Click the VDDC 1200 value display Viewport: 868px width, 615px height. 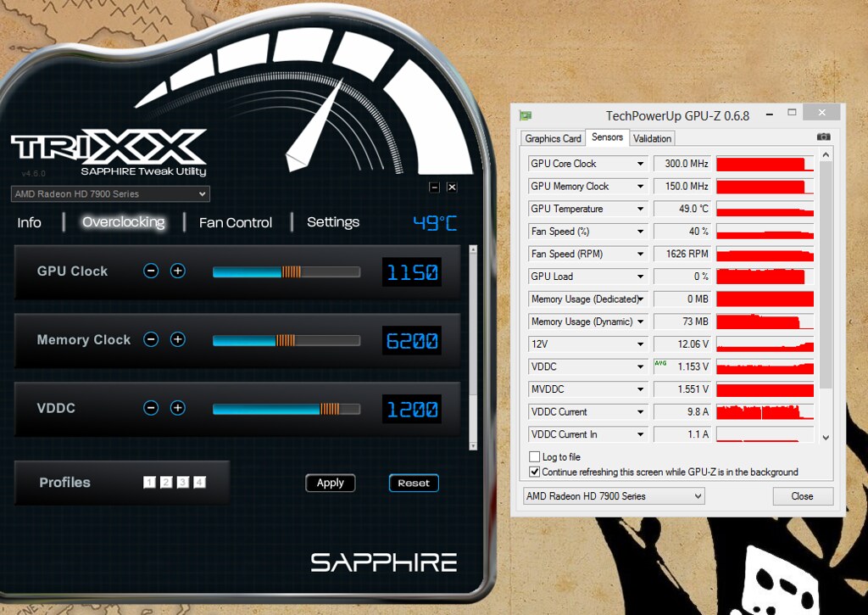tap(412, 410)
